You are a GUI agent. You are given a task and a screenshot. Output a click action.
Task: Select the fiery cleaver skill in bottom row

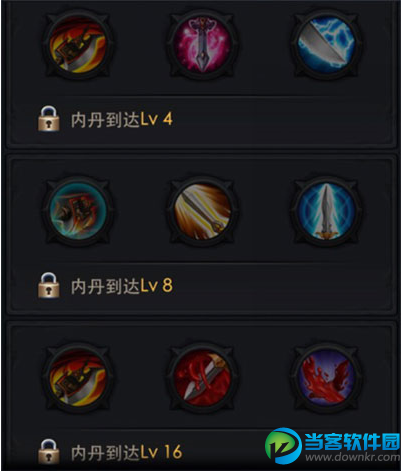[x=78, y=377]
